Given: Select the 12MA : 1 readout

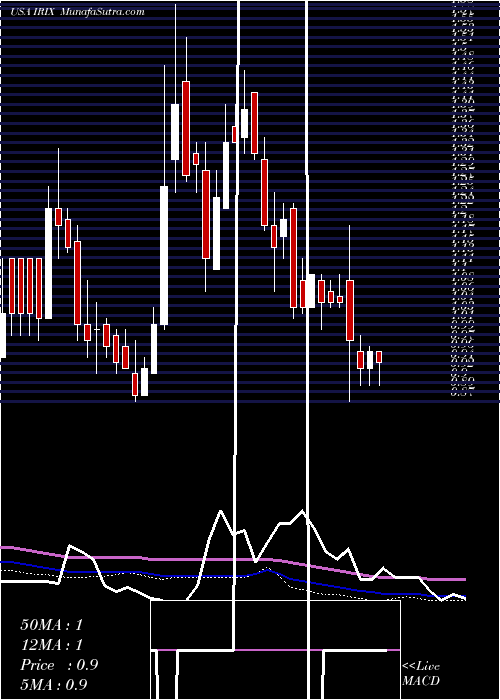Looking at the screenshot, I should click(52, 645).
